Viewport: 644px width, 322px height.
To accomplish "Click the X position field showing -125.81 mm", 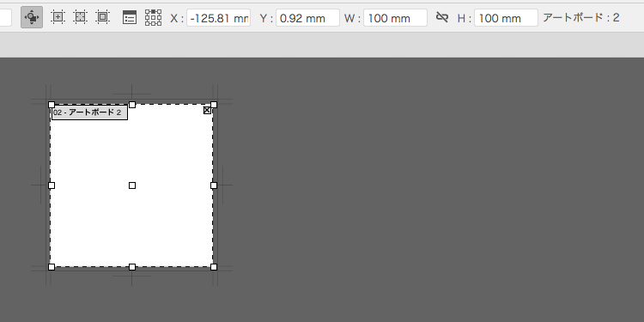I will [x=218, y=18].
